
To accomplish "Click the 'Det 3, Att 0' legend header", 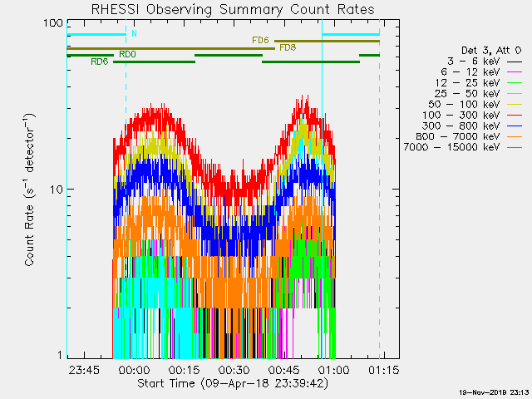I will 491,51.
